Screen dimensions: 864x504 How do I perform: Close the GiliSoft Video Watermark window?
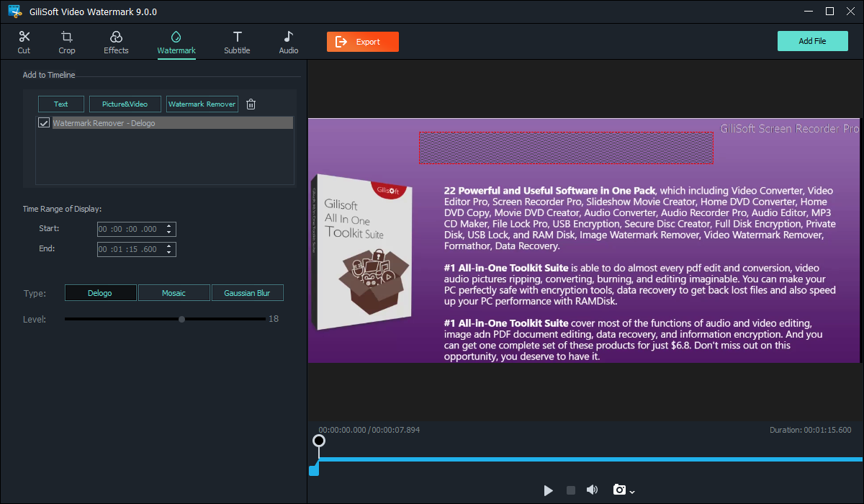point(852,12)
